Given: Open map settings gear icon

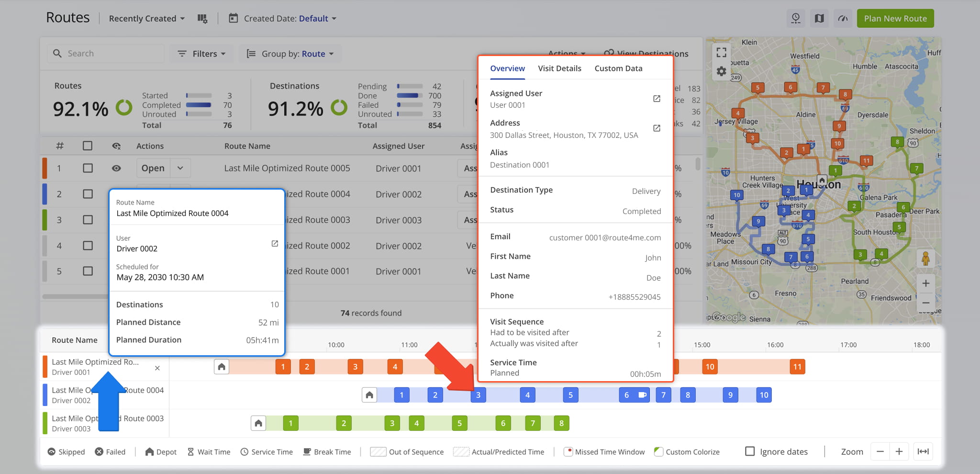Looking at the screenshot, I should tap(722, 72).
